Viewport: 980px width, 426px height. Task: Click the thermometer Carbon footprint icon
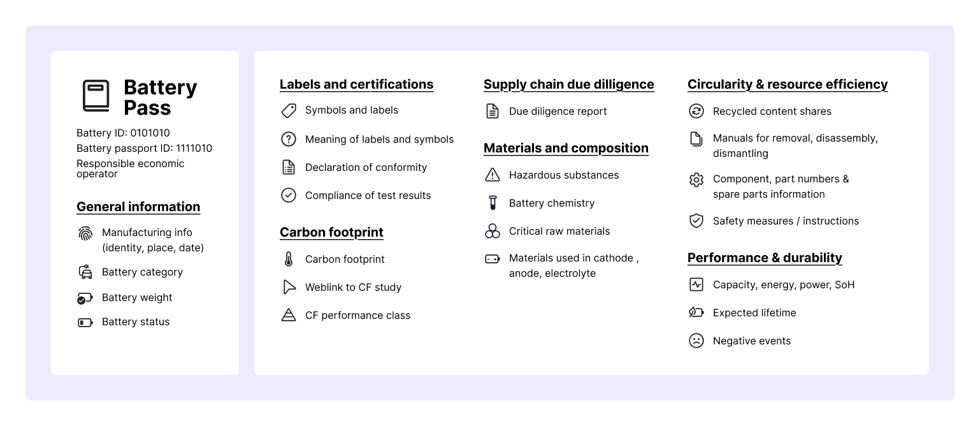click(x=289, y=259)
